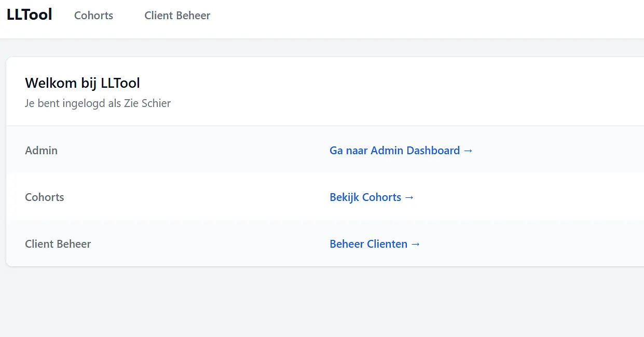Screen dimensions: 644x337
Task: Select the Cohorts row label inside the card
Action: tap(45, 197)
